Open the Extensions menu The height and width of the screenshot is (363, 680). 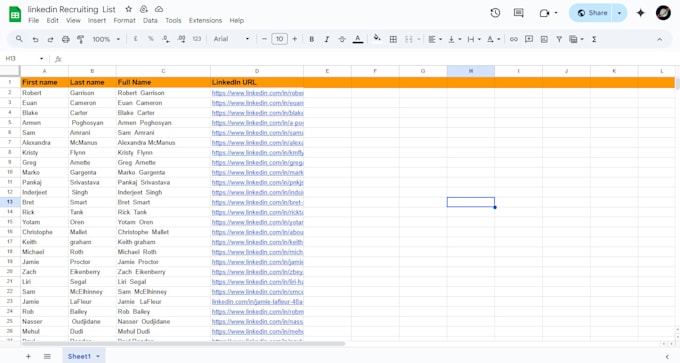click(205, 20)
